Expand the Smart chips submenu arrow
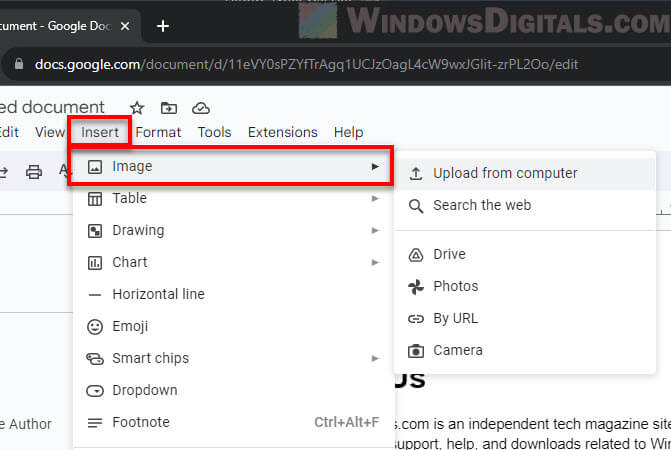This screenshot has width=671, height=450. 375,358
